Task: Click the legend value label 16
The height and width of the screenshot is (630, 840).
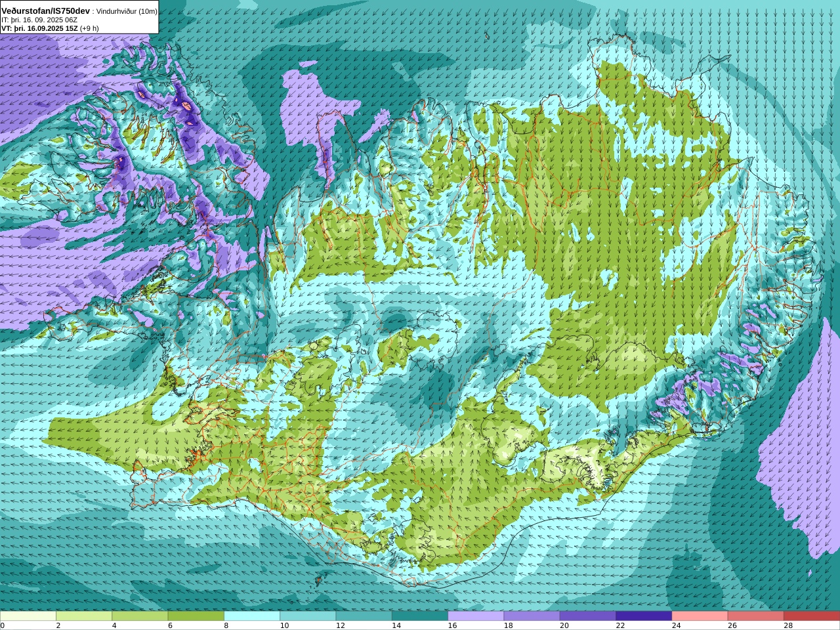Action: pos(452,625)
